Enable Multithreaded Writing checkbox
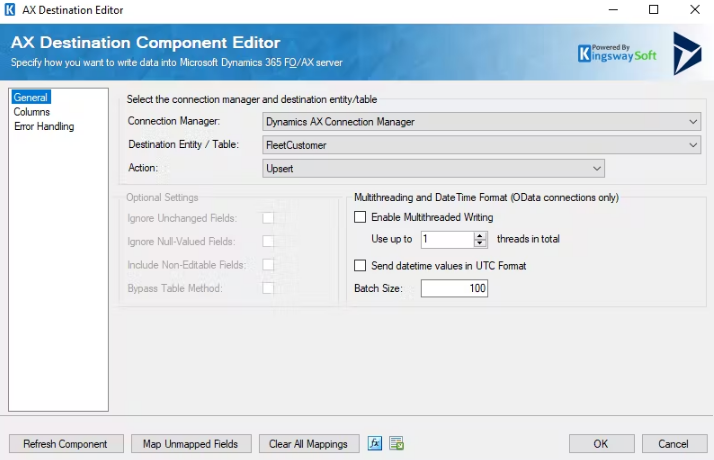 [x=361, y=217]
